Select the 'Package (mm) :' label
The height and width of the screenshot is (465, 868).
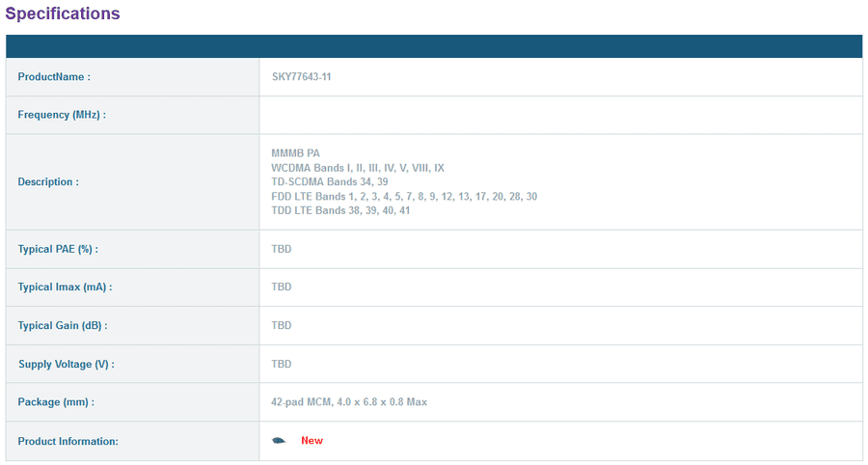[x=56, y=402]
